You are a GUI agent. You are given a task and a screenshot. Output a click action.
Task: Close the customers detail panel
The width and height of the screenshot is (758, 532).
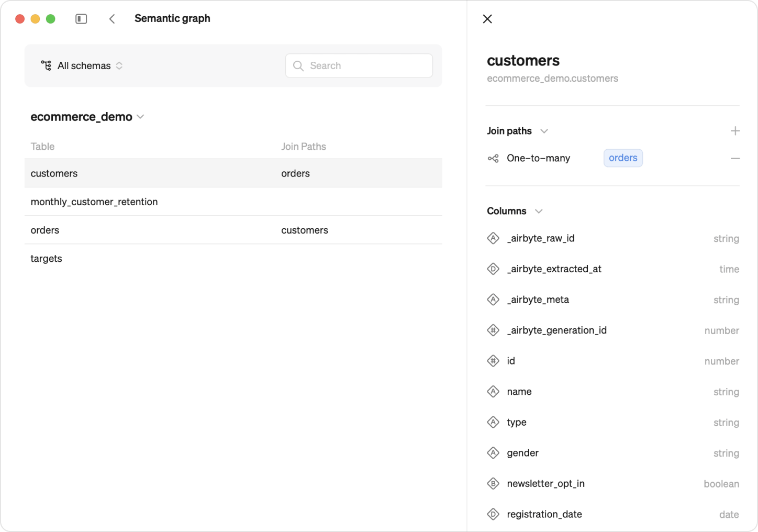pos(487,19)
